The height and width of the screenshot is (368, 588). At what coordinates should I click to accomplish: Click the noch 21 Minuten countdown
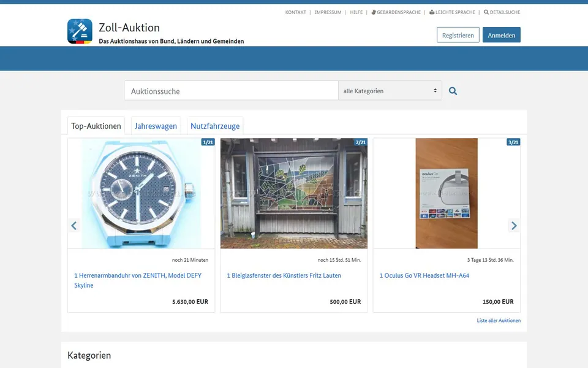point(190,260)
